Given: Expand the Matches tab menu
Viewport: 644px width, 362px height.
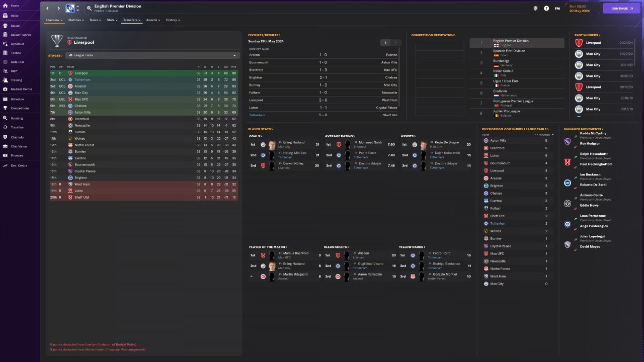Looking at the screenshot, I should pos(76,20).
